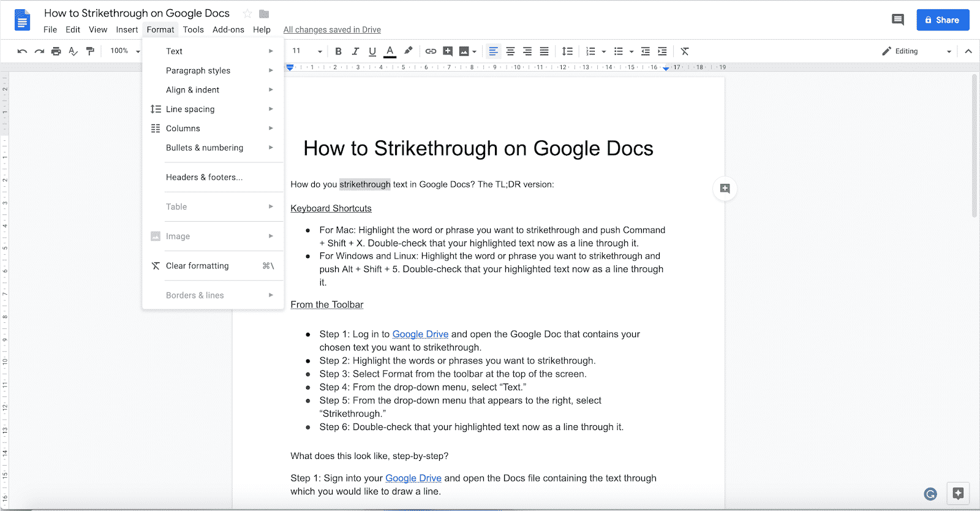Screen dimensions: 980x511
Task: Apply a bulleted list
Action: [x=619, y=51]
